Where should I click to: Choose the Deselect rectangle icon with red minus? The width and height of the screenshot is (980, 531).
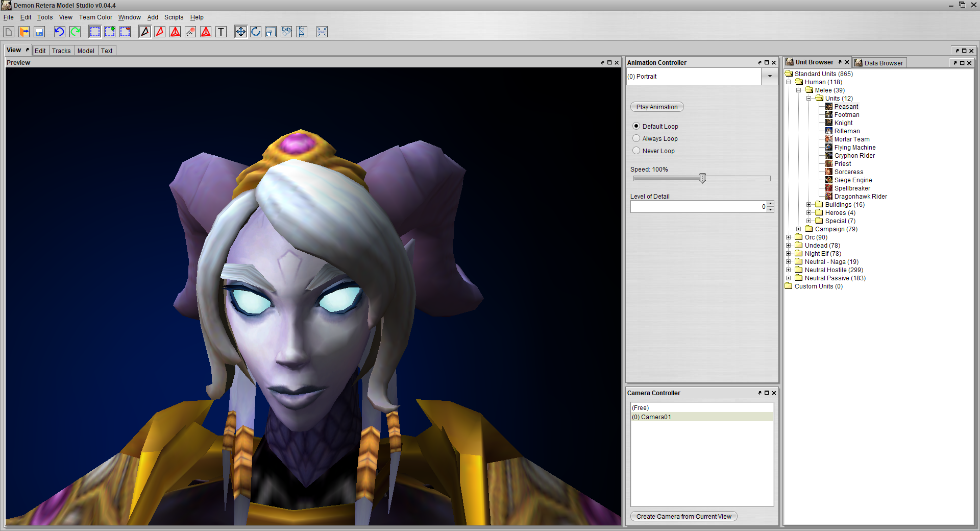pyautogui.click(x=125, y=32)
